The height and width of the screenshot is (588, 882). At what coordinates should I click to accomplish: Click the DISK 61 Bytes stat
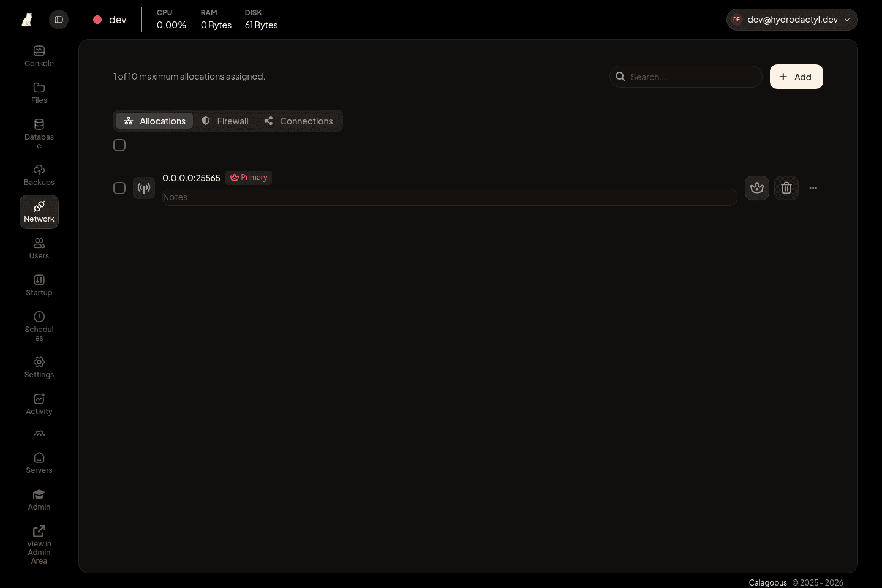261,20
